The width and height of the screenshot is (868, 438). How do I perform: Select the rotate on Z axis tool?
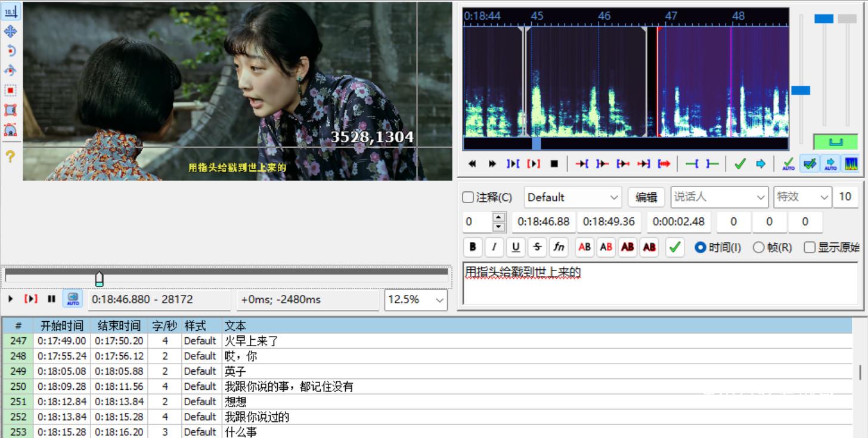(x=10, y=51)
